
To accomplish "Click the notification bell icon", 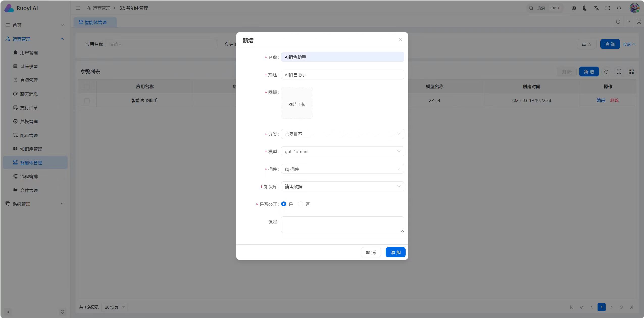I will coord(619,8).
